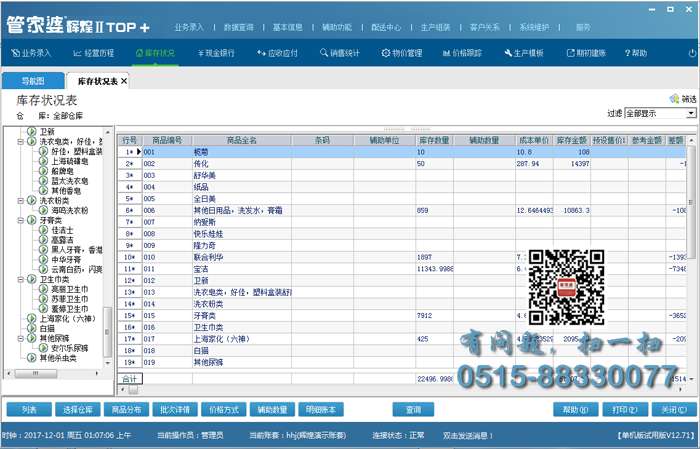Viewport: 700px width, 449px height.
Task: Click the 商品全名 column header
Action: (x=242, y=141)
